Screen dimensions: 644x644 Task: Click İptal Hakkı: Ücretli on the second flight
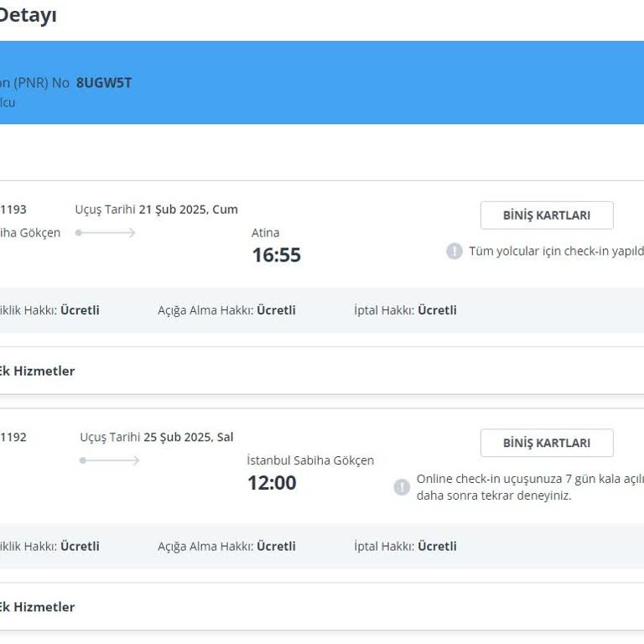405,546
